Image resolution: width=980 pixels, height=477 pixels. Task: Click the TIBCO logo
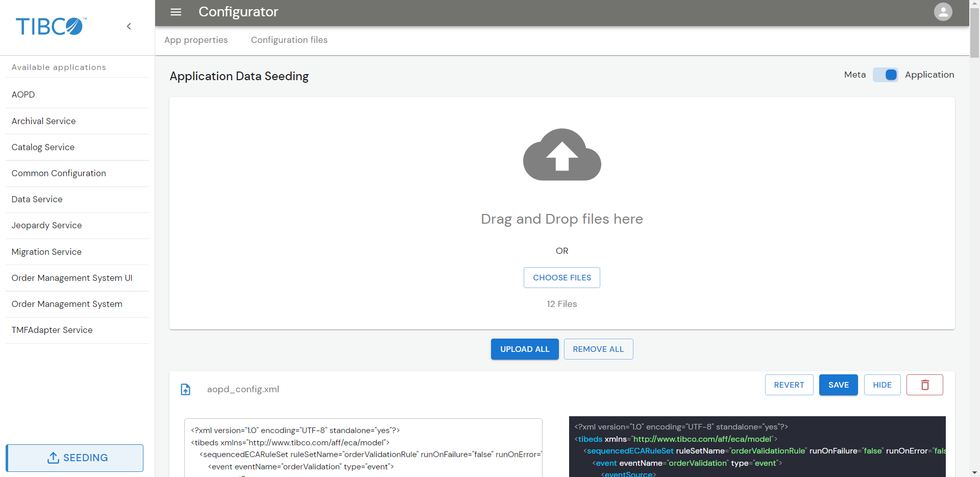coord(51,27)
